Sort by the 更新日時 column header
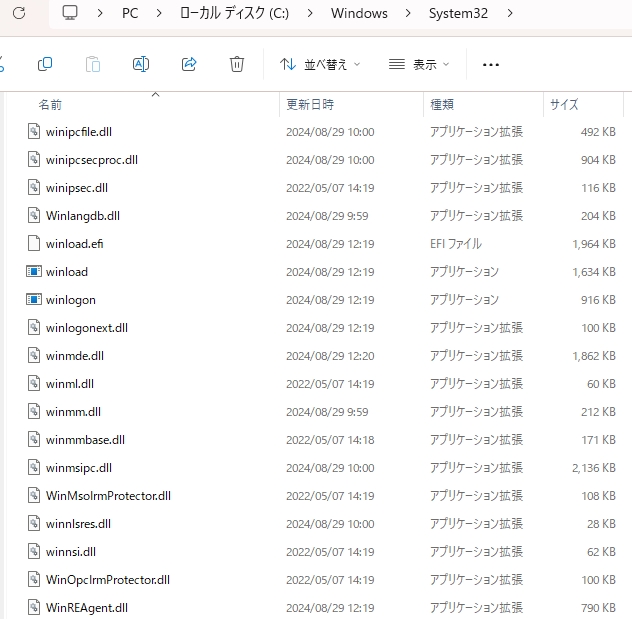This screenshot has height=619, width=632. click(310, 105)
